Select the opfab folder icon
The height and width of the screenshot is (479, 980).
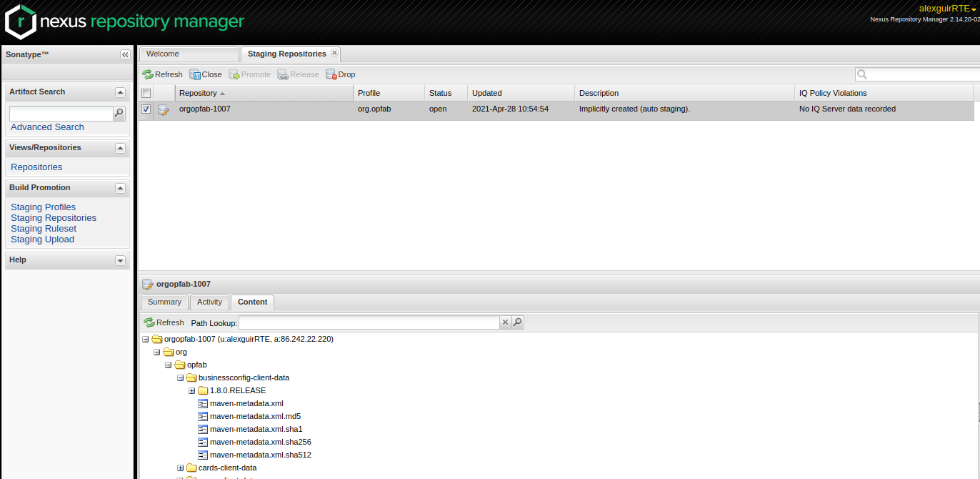tap(180, 365)
